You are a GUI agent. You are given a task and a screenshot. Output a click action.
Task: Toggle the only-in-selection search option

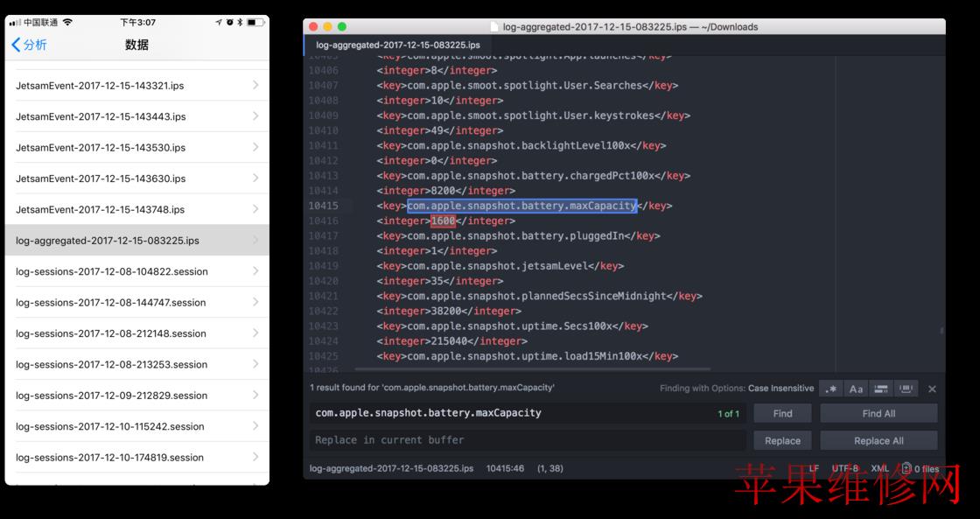click(x=880, y=389)
